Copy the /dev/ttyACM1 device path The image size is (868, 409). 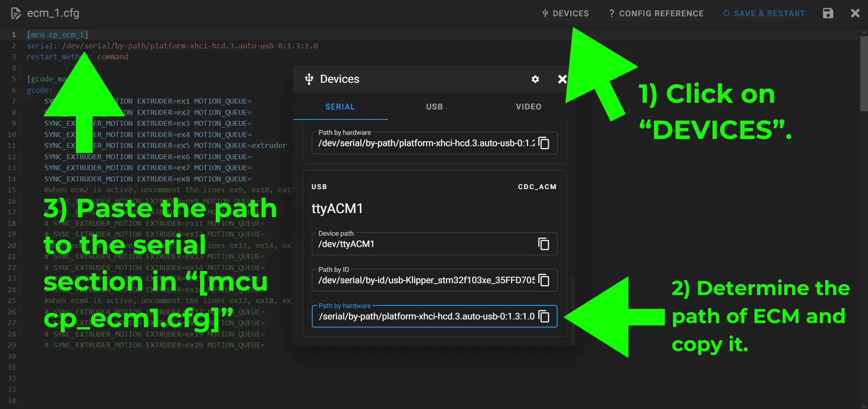544,244
